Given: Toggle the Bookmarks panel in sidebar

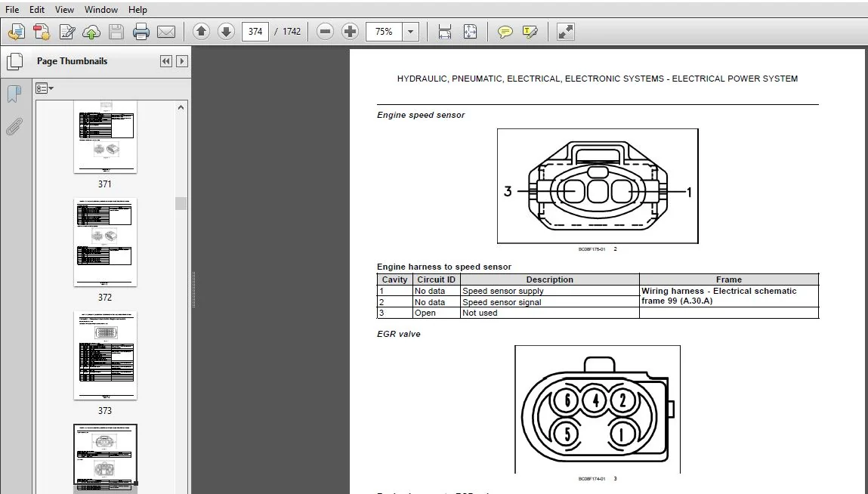Looking at the screenshot, I should 14,94.
